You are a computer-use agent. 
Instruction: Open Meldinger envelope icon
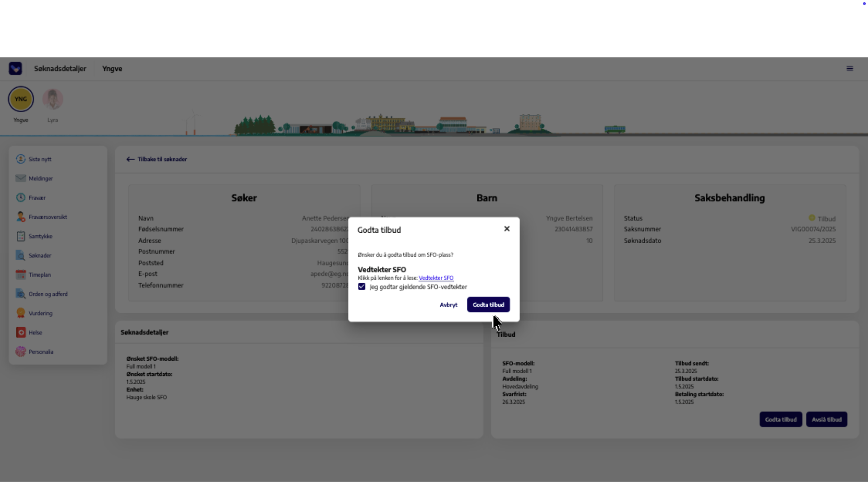tap(21, 178)
